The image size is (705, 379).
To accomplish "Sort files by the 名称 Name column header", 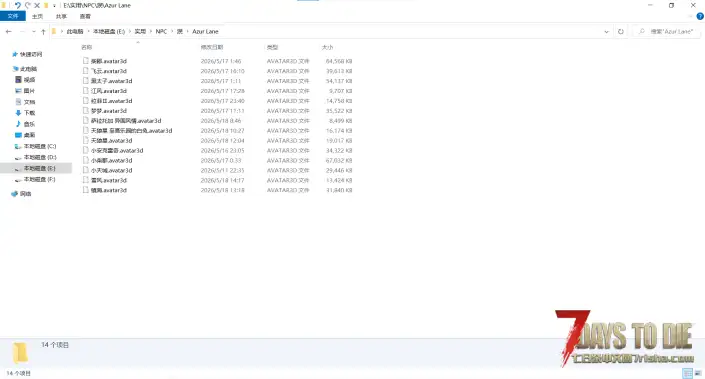I will click(x=87, y=47).
